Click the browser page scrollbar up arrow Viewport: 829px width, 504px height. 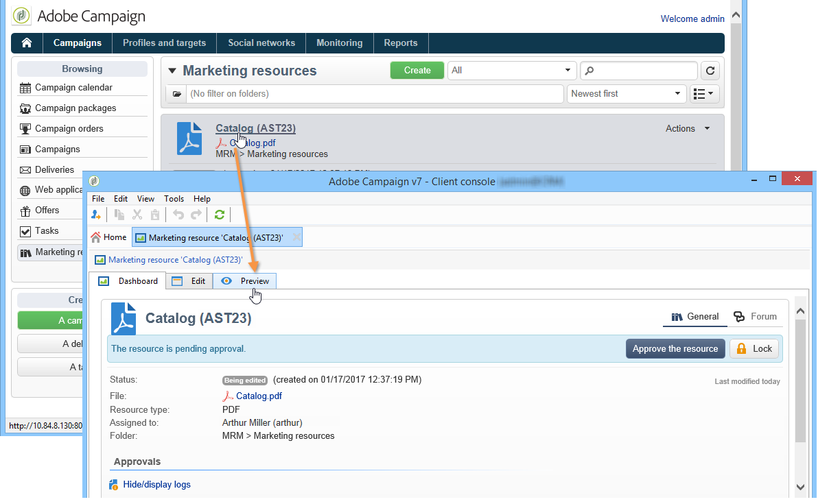[x=736, y=14]
